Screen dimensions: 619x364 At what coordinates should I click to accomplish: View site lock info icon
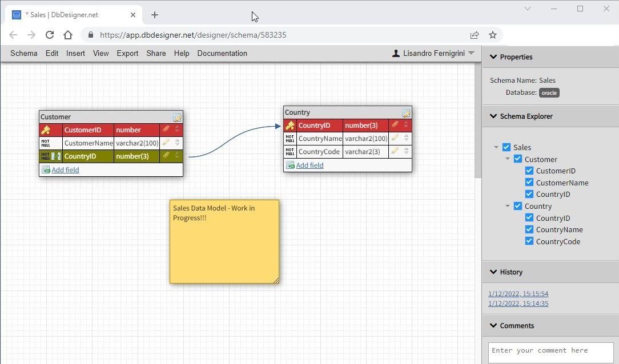(91, 35)
